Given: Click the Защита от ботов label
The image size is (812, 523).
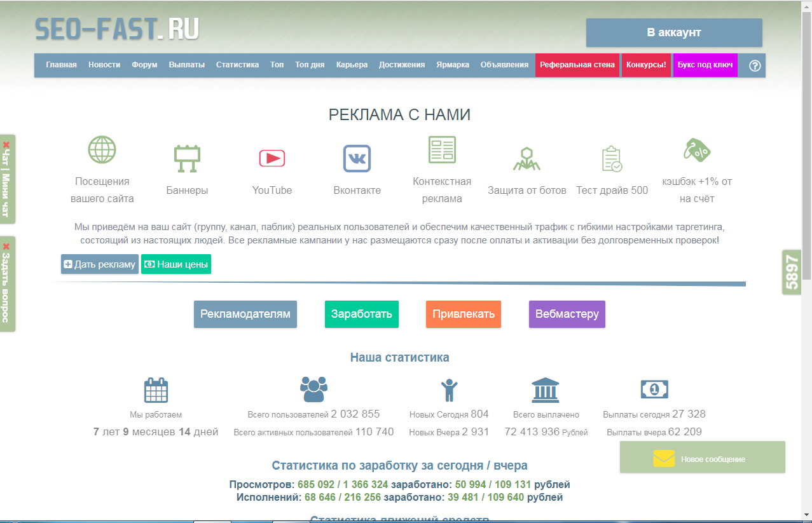Looking at the screenshot, I should click(526, 190).
